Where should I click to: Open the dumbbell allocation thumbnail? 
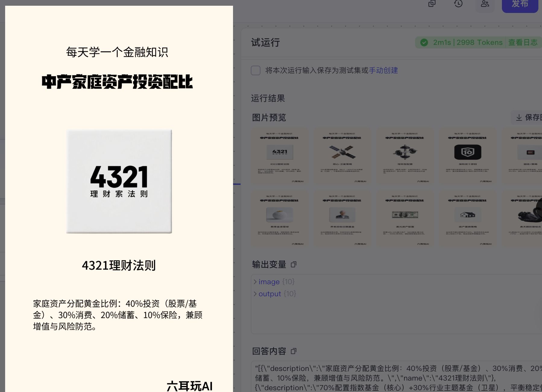click(x=405, y=156)
